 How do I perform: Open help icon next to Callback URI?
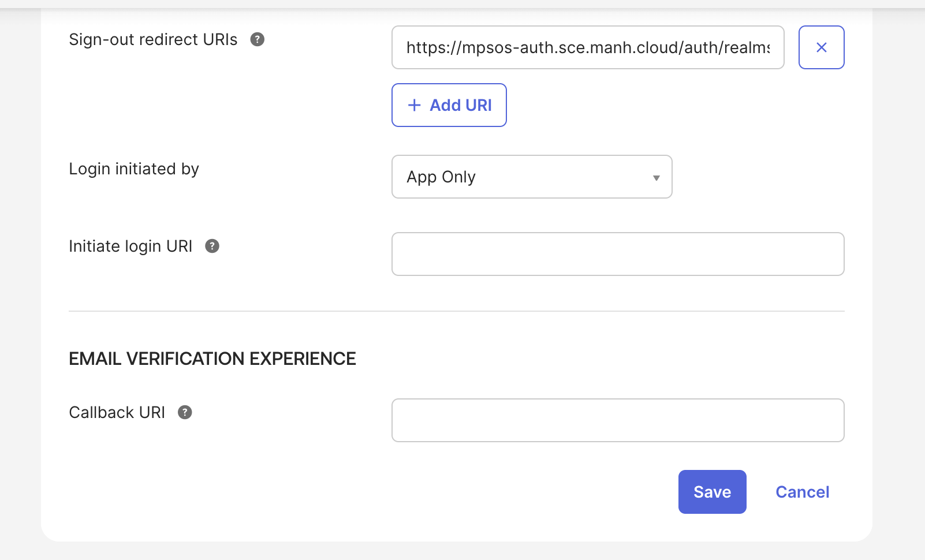[x=185, y=412]
